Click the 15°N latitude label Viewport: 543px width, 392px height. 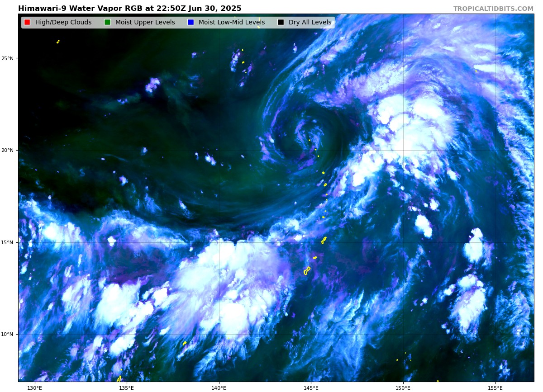[8, 242]
